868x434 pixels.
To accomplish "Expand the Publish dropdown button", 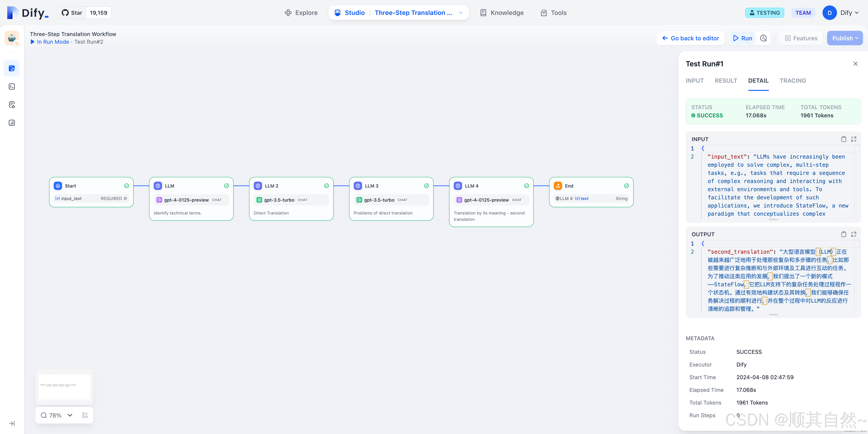I will [845, 38].
